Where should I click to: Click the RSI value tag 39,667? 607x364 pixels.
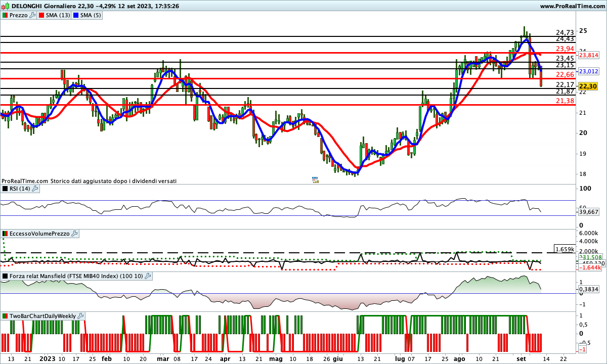click(x=589, y=212)
